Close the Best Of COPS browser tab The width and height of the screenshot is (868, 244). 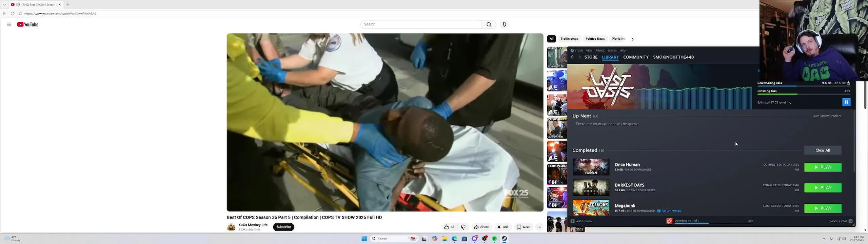point(60,5)
